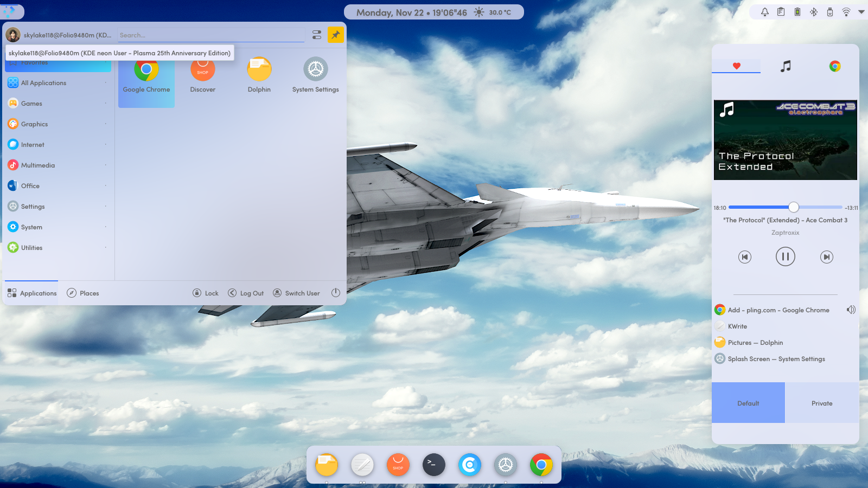Open KWrite editor from the dock
868x488 pixels.
point(362,465)
